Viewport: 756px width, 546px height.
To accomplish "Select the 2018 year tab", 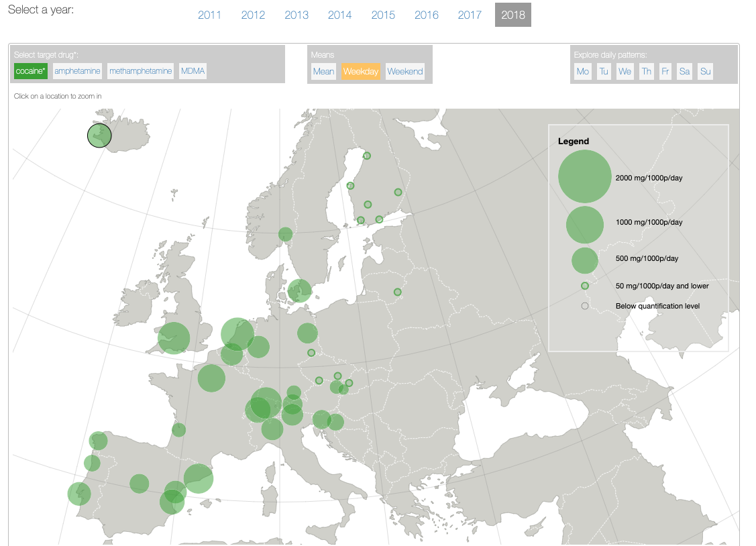I will (512, 15).
